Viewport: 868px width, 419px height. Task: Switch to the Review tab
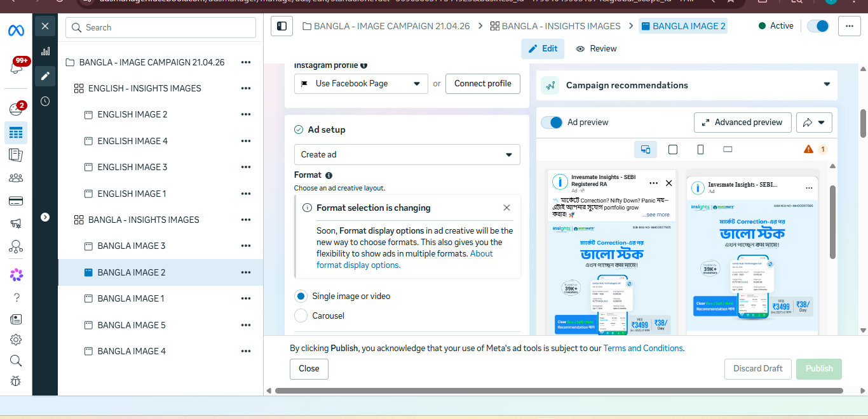coord(596,49)
